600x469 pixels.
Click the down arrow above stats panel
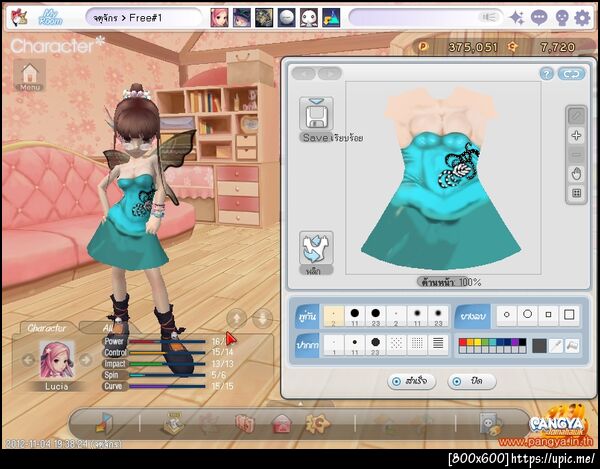(x=262, y=318)
